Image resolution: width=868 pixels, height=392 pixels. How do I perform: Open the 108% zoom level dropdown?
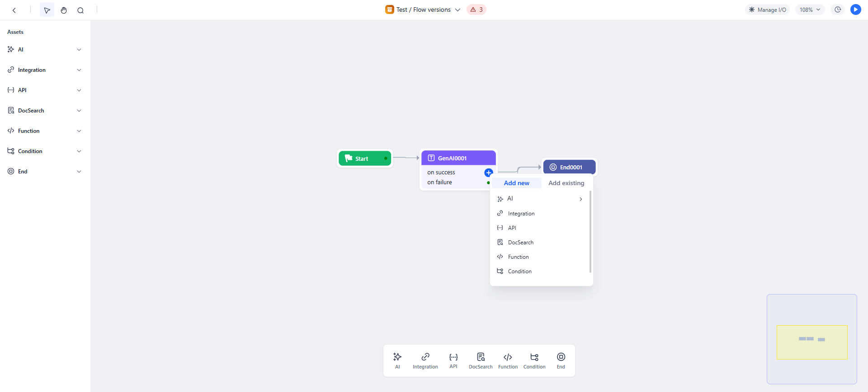click(810, 9)
